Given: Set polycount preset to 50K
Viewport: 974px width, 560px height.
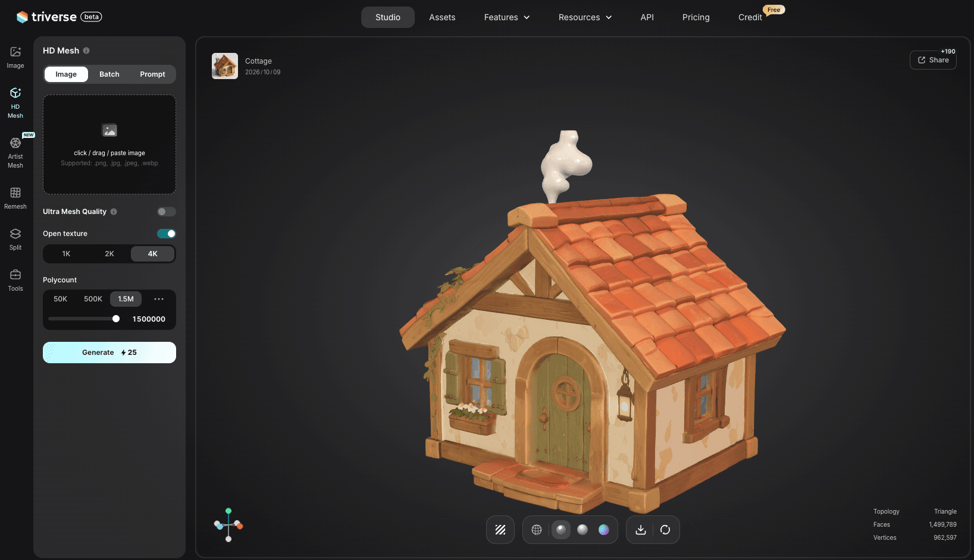Looking at the screenshot, I should click(61, 299).
